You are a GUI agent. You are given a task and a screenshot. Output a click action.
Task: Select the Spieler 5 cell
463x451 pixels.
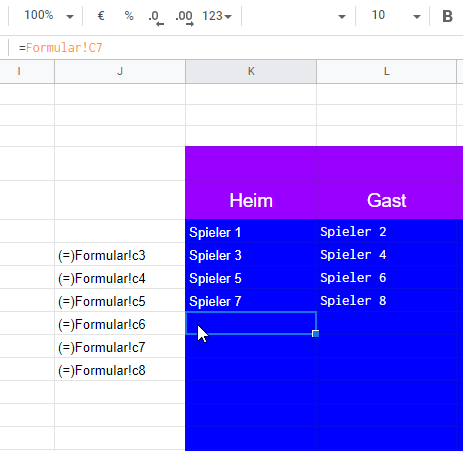[x=251, y=278]
